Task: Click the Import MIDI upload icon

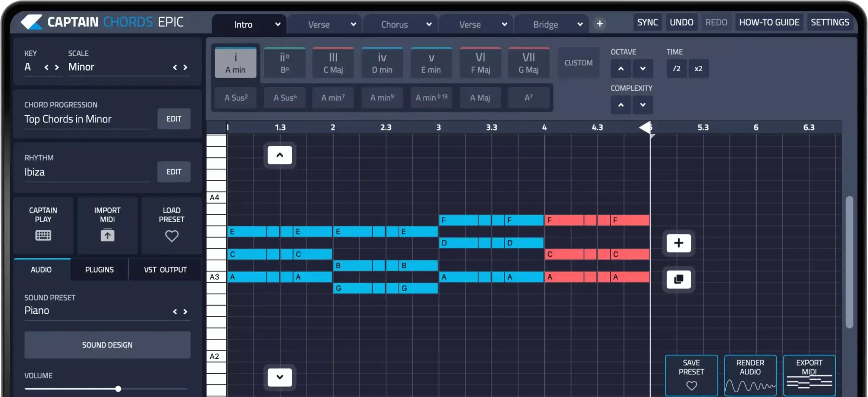Action: (x=107, y=235)
